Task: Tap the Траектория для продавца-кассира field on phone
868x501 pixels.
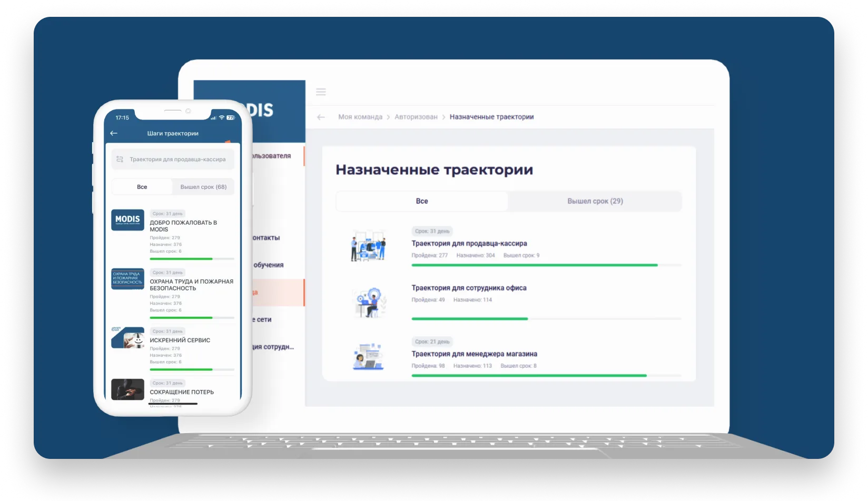Action: tap(173, 159)
